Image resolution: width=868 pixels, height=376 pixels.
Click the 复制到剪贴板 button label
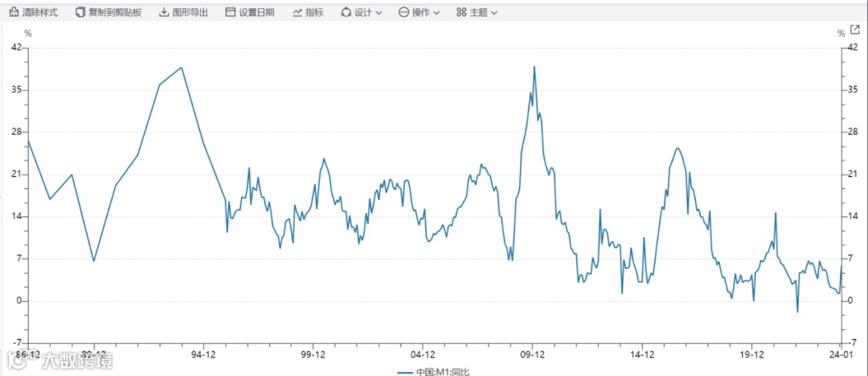click(115, 12)
